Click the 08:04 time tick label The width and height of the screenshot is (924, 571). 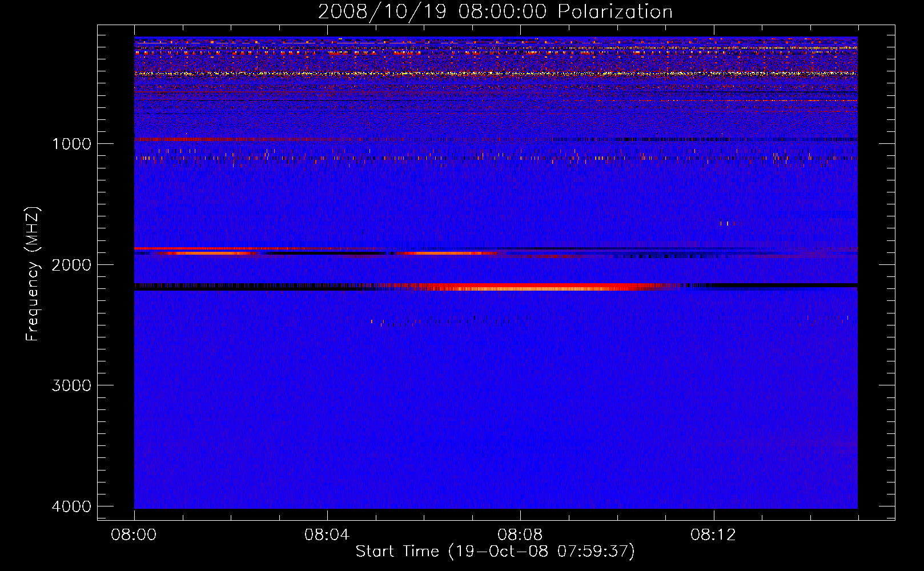pos(327,535)
